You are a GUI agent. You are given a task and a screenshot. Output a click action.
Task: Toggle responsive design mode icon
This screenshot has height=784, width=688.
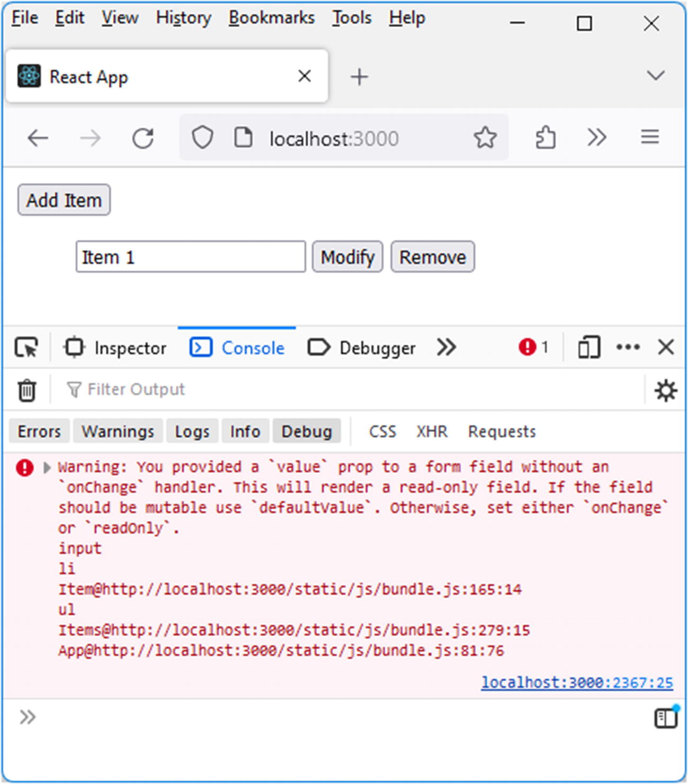coord(589,348)
